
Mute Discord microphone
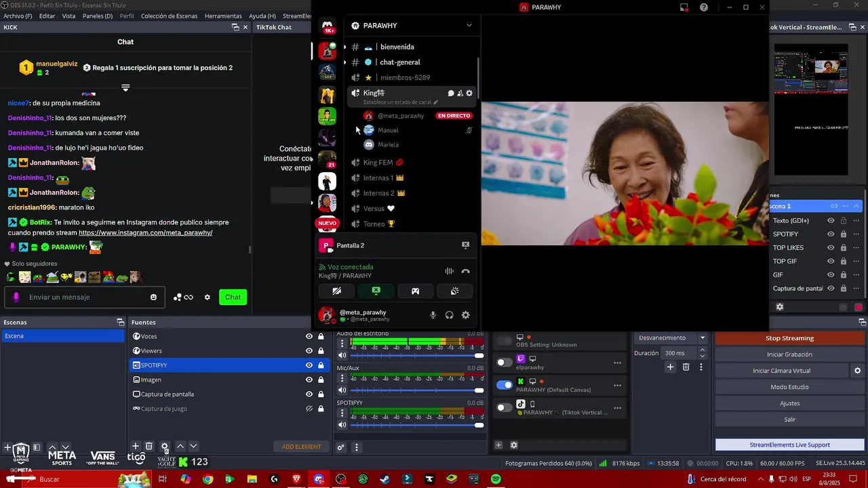433,315
